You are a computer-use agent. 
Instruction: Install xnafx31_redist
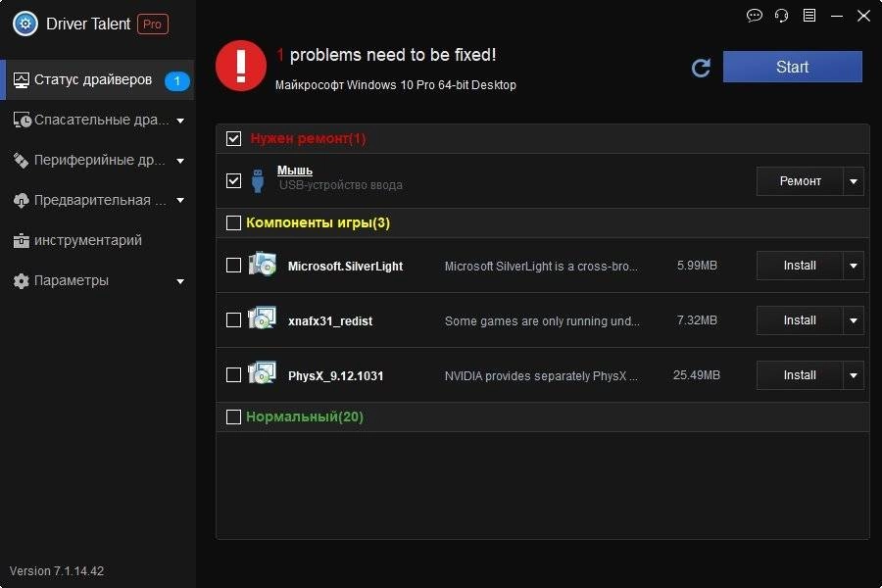[800, 320]
